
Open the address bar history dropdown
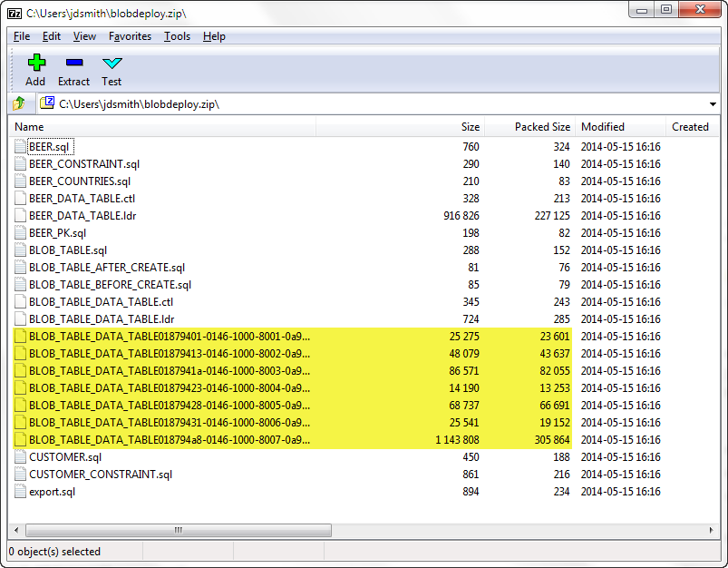(713, 103)
